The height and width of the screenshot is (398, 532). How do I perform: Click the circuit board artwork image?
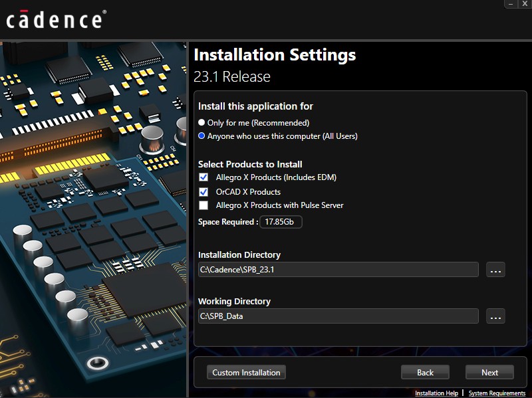(x=93, y=219)
